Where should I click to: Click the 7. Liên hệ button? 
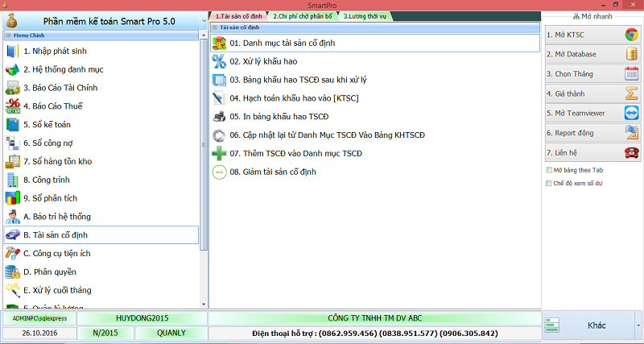click(592, 152)
